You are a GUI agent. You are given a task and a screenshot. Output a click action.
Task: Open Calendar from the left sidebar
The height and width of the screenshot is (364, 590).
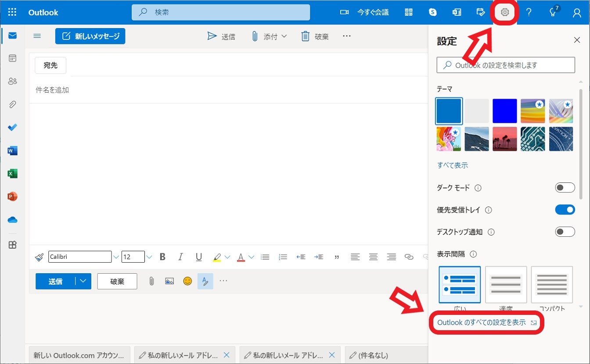click(12, 58)
